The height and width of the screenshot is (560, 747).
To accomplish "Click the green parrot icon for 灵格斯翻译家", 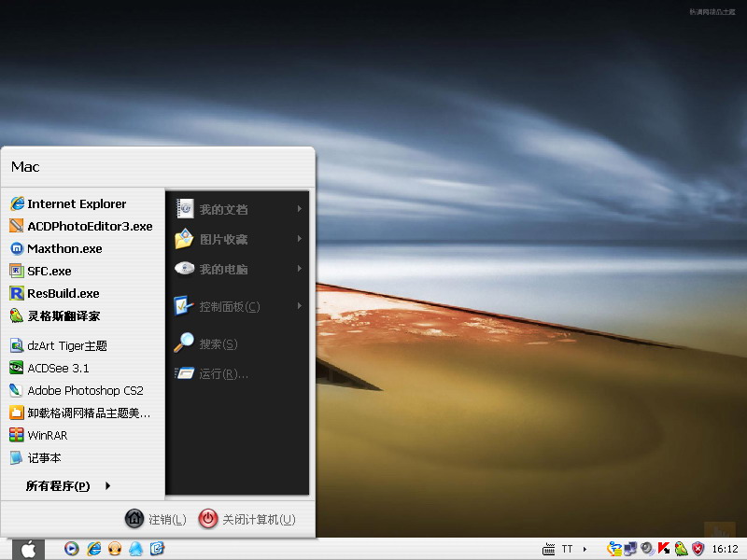I will [x=17, y=315].
